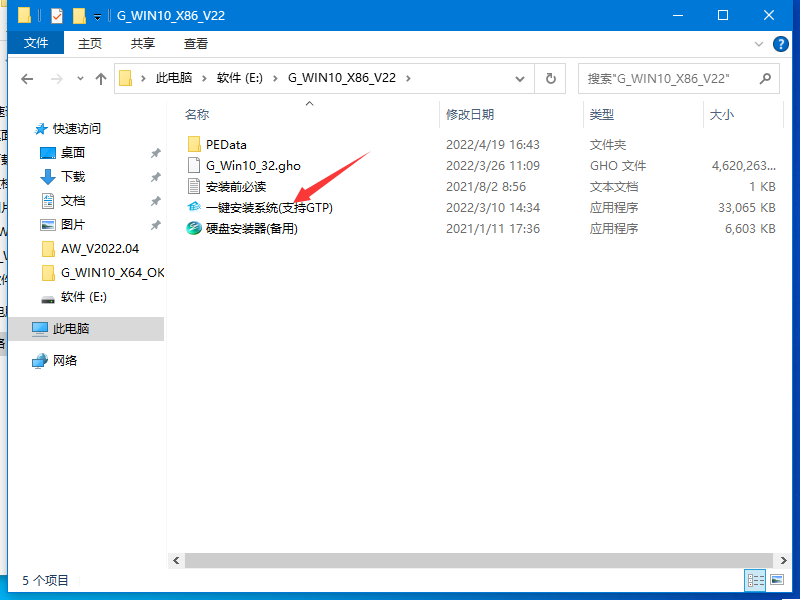This screenshot has height=600, width=800.
Task: Open 硬盘安装器(备用) application
Action: click(249, 228)
